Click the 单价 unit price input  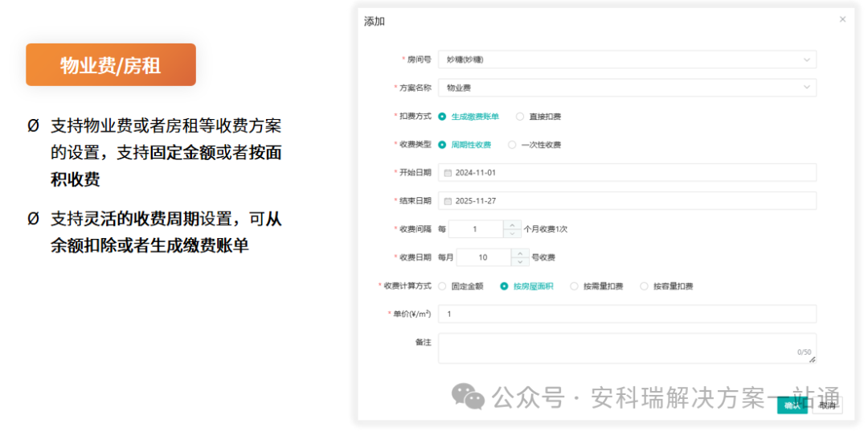pos(627,314)
